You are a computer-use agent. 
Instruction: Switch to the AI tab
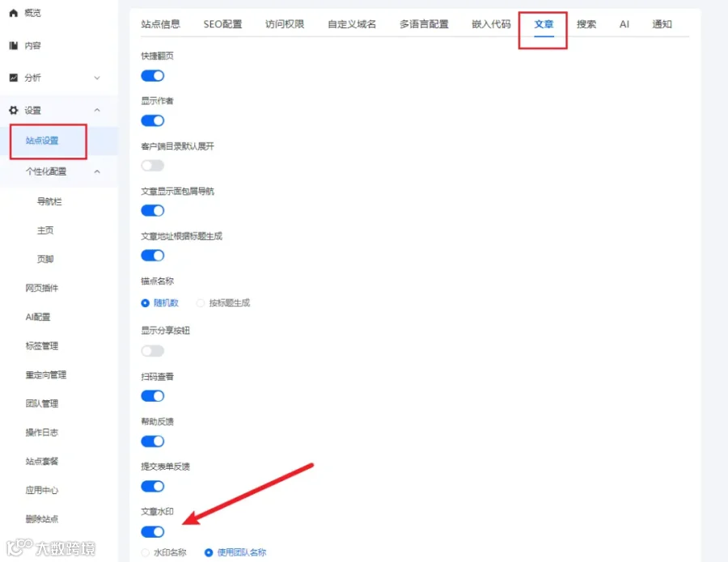[x=624, y=24]
